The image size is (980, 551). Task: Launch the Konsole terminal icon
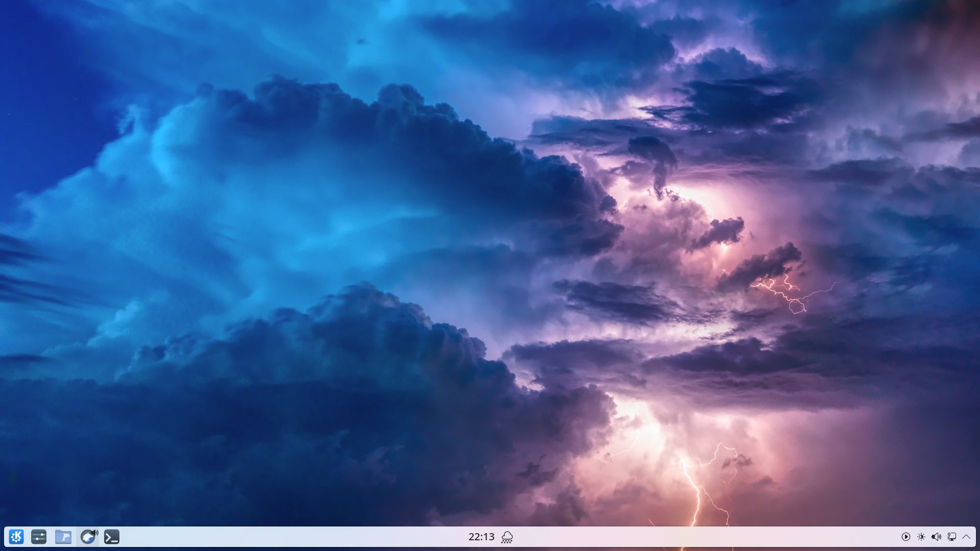[112, 537]
